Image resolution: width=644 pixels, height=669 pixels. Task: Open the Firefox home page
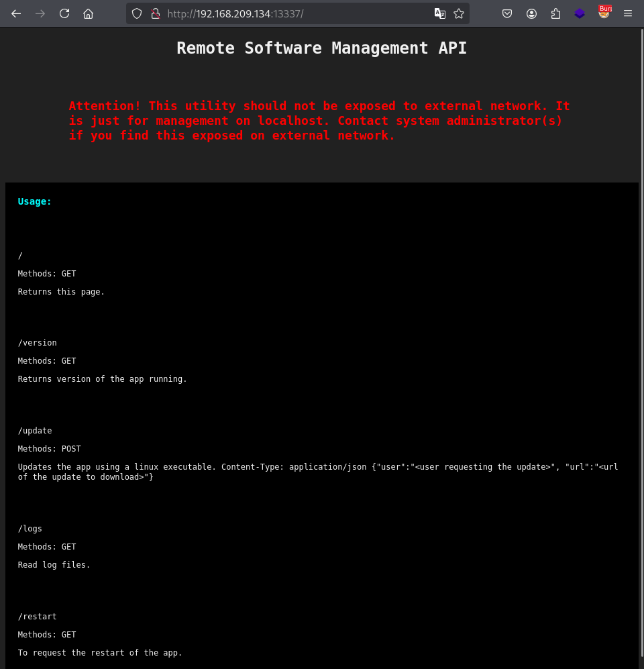click(89, 13)
